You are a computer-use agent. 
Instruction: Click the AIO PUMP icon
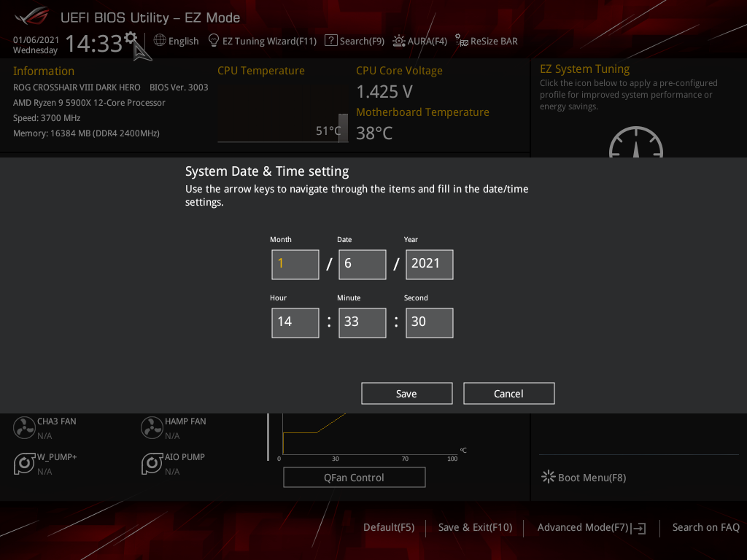point(152,463)
